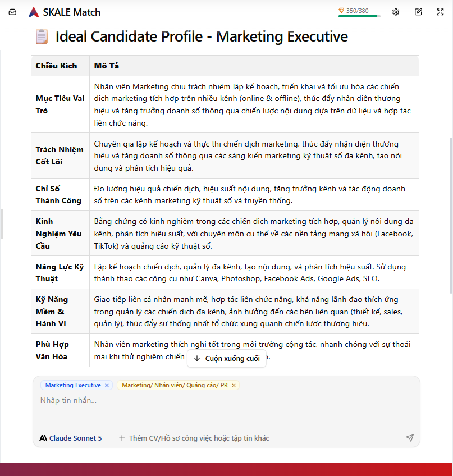Click the plus icon to attach files

(122, 438)
